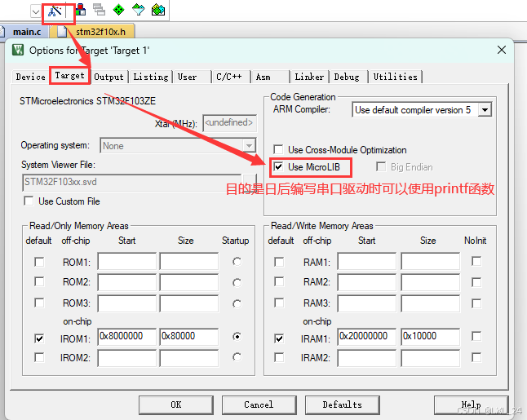
Task: Click the RAM1 Start address field
Action: pyautogui.click(x=366, y=262)
